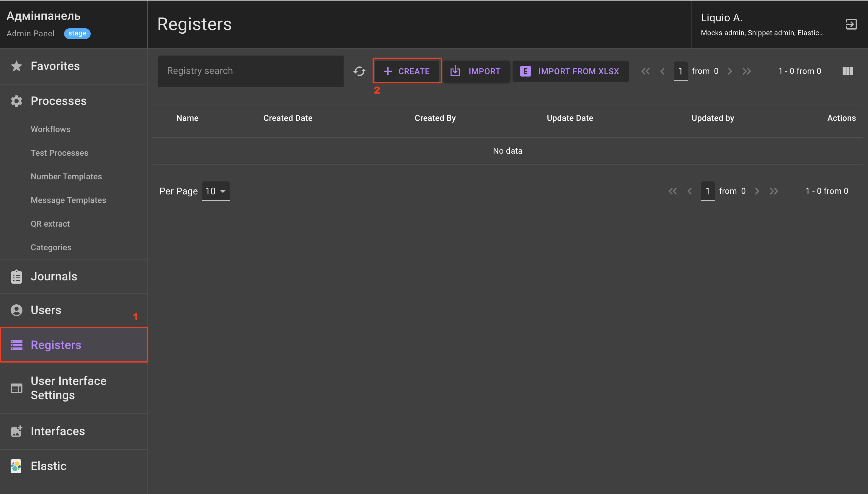Click the Updated by column header

click(712, 118)
